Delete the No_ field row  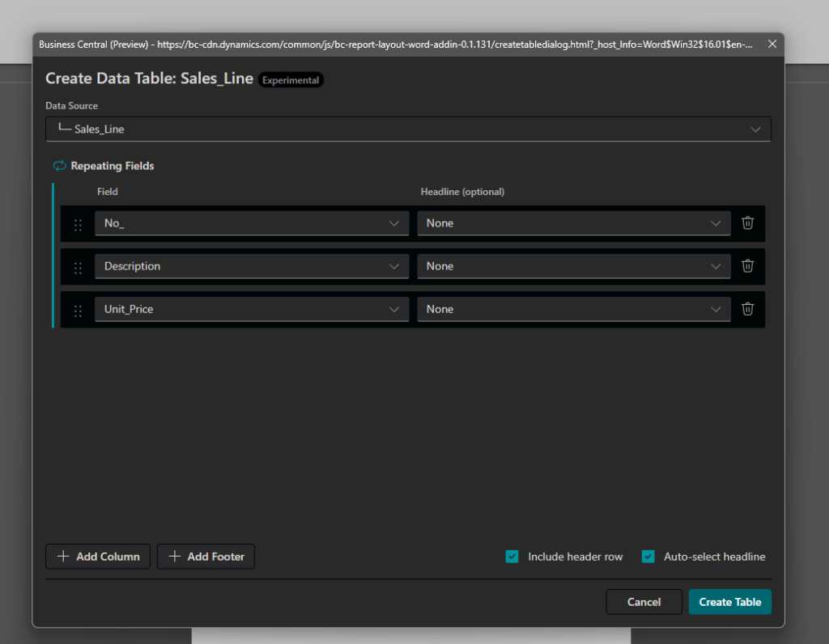[747, 223]
